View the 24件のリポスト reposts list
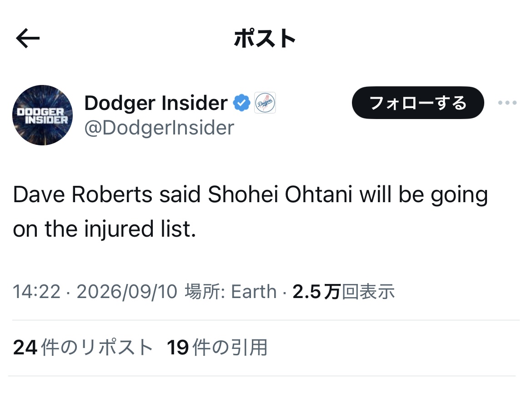532x393 pixels. [x=83, y=348]
